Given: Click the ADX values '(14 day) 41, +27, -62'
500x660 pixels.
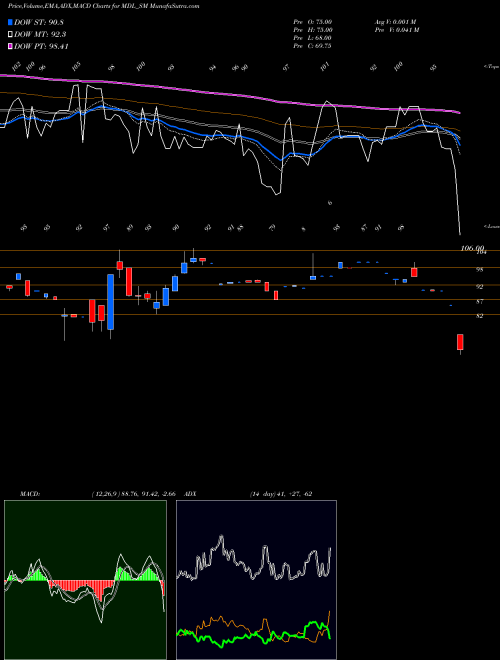Looking at the screenshot, I should [x=281, y=494].
